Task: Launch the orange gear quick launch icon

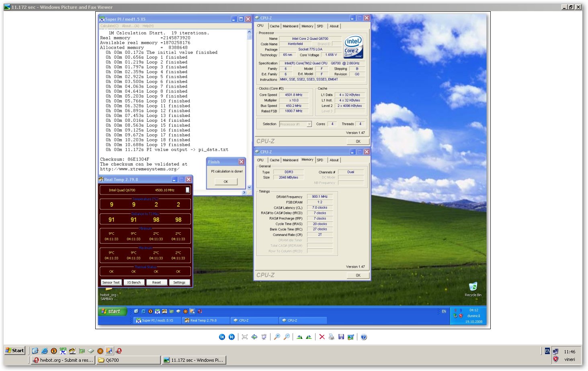Action: (x=100, y=351)
